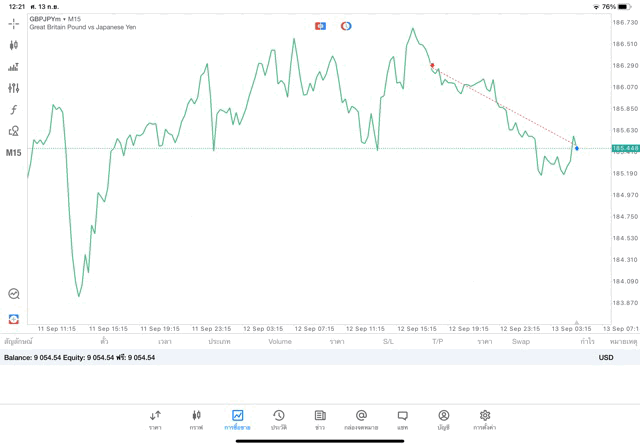Tap the red-blue logo icon bottom-left
The image size is (640, 447).
pyautogui.click(x=14, y=318)
